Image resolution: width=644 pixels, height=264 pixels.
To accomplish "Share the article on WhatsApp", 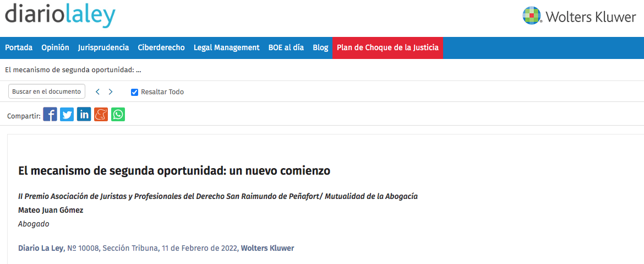I will click(118, 114).
